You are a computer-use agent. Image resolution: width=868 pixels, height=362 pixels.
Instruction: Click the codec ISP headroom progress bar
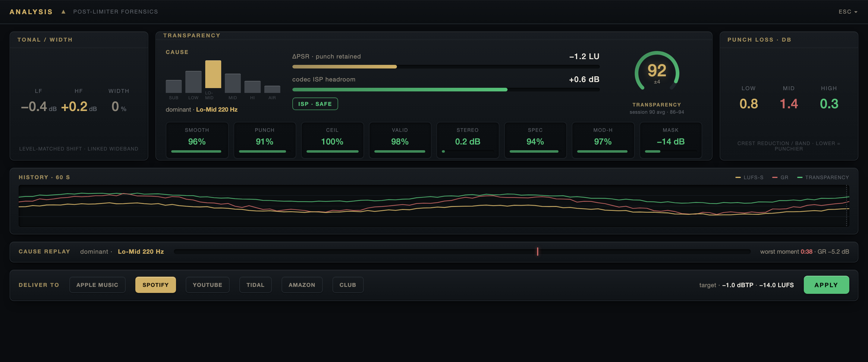click(445, 90)
